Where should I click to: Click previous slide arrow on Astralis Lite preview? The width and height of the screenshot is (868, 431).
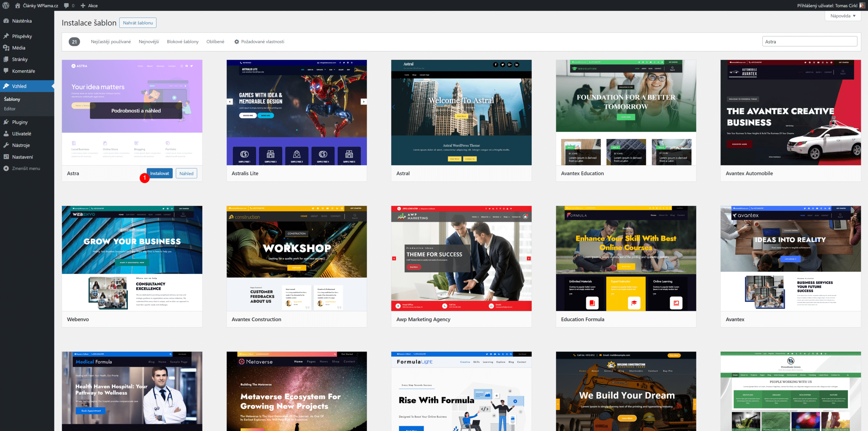(x=230, y=101)
